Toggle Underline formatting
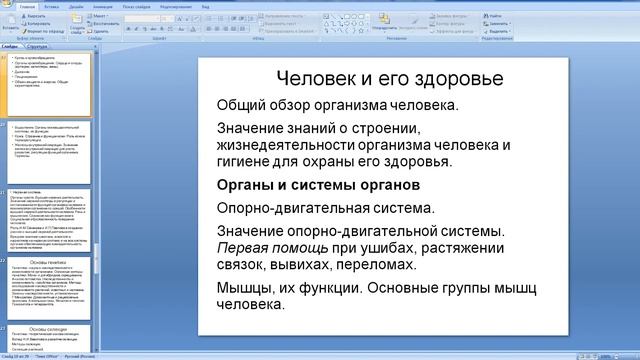Image resolution: width=640 pixels, height=360 pixels. pos(145,29)
